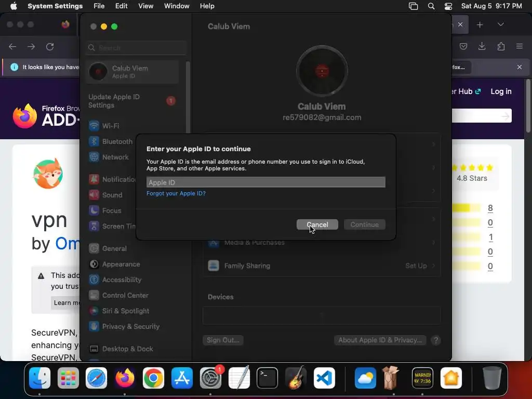This screenshot has height=399, width=532.
Task: Open Launchpad from the Dock
Action: coord(68,378)
